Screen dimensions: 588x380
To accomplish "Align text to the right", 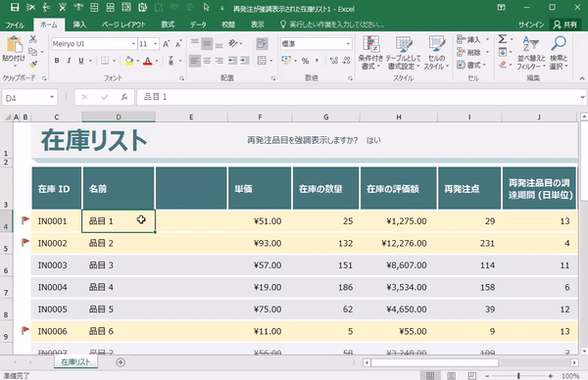I will coord(219,61).
